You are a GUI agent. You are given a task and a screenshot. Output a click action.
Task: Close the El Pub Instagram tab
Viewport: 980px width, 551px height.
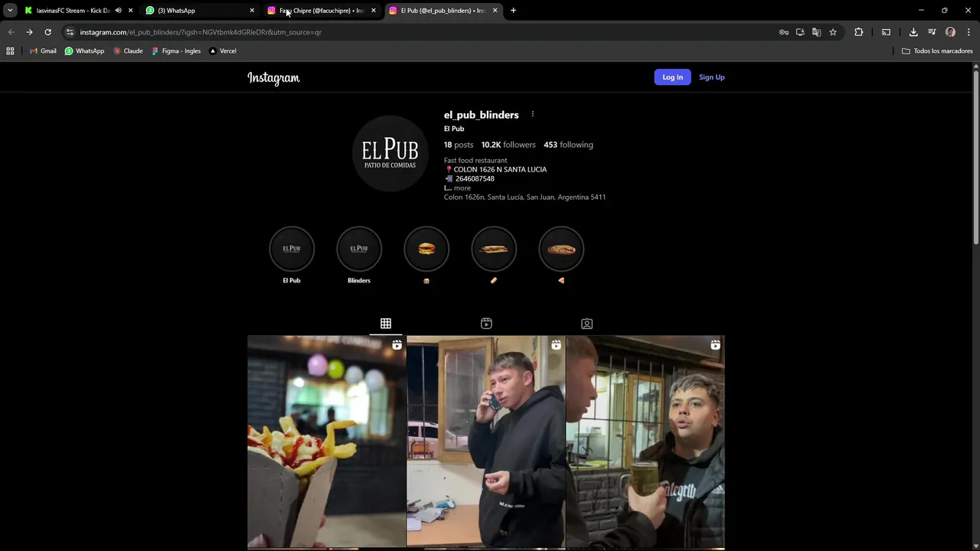495,11
